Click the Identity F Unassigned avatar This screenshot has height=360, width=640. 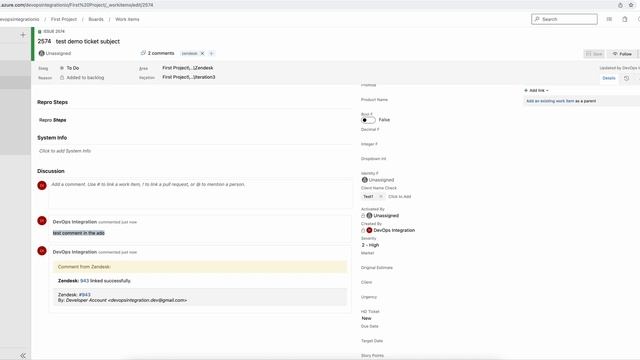[364, 180]
